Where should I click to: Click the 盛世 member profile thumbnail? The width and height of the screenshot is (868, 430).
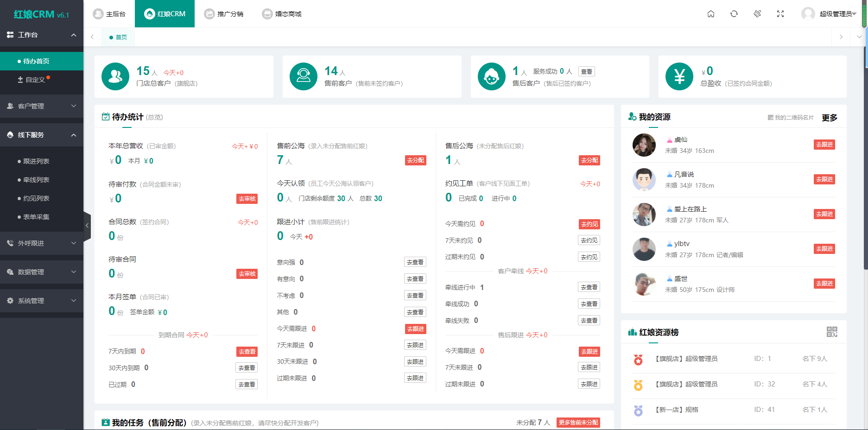644,284
